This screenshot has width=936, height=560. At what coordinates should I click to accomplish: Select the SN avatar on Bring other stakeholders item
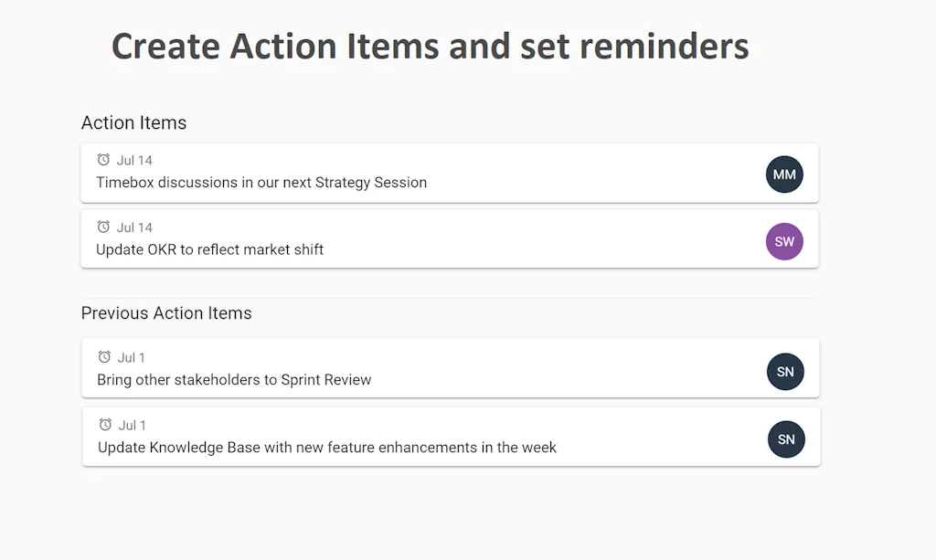pyautogui.click(x=784, y=371)
